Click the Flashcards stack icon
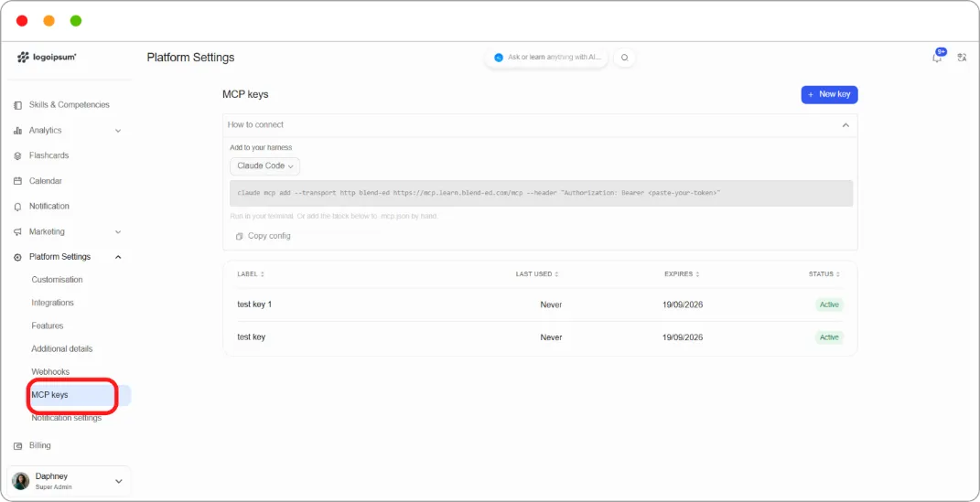Screen dimensions: 980x502 (17, 155)
